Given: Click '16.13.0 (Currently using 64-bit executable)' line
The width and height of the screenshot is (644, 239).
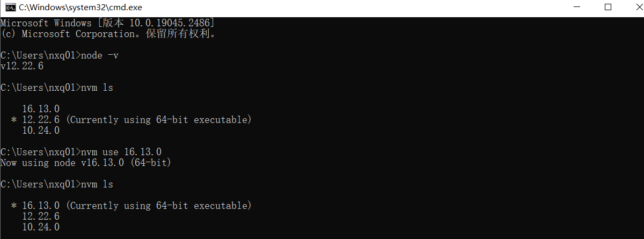Looking at the screenshot, I should click(137, 206).
